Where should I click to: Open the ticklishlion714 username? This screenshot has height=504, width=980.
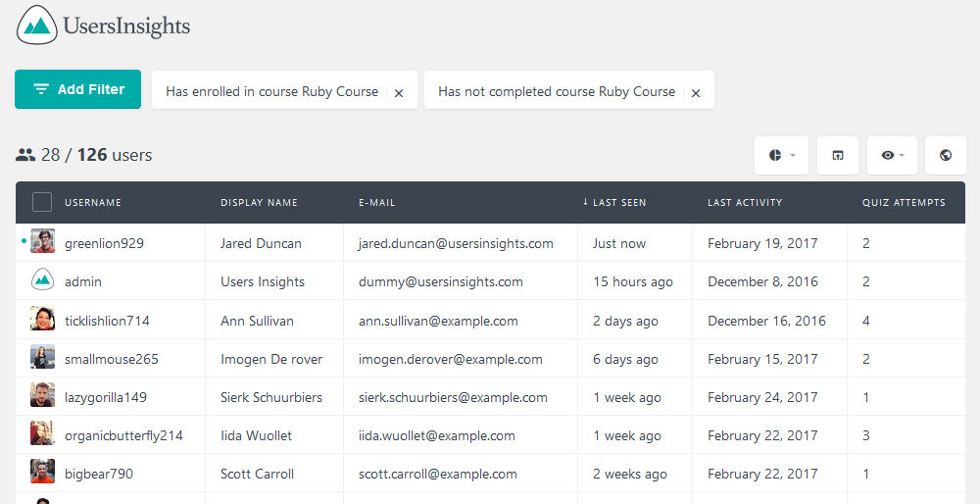[x=107, y=321]
